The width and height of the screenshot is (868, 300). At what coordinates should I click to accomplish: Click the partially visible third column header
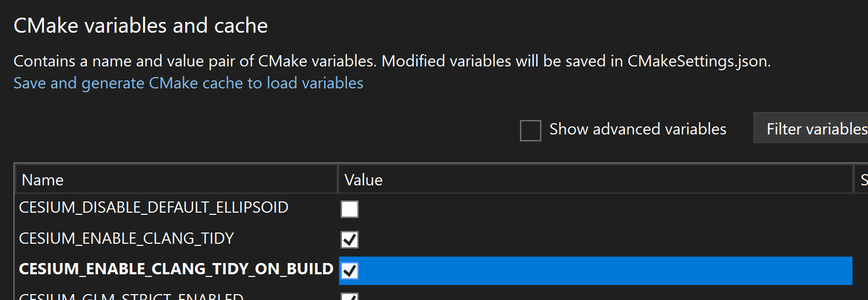click(862, 180)
